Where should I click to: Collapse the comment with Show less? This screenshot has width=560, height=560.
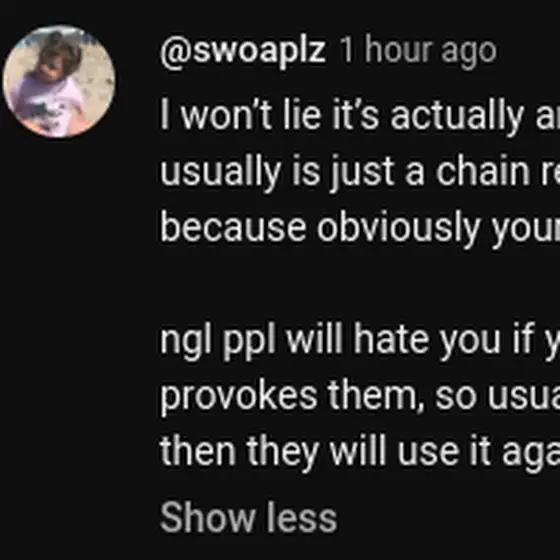coord(249,516)
